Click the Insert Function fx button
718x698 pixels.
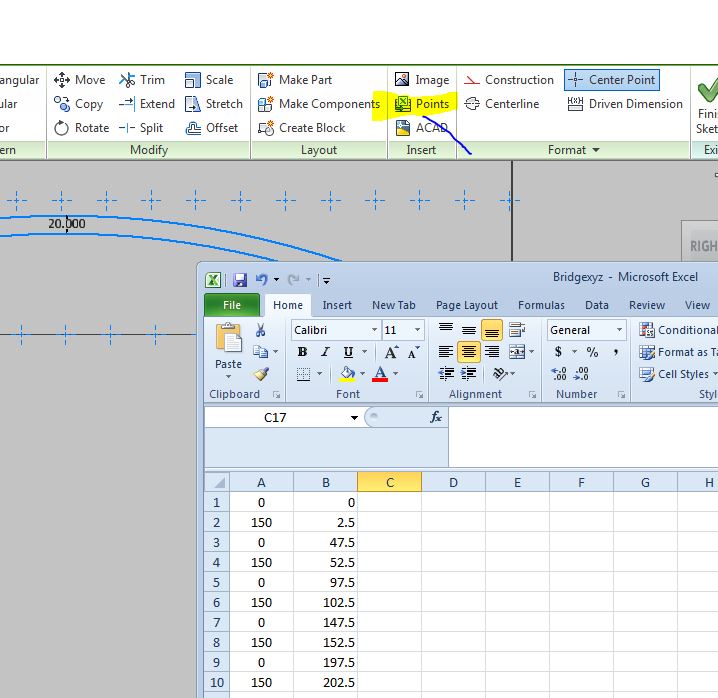pos(435,417)
